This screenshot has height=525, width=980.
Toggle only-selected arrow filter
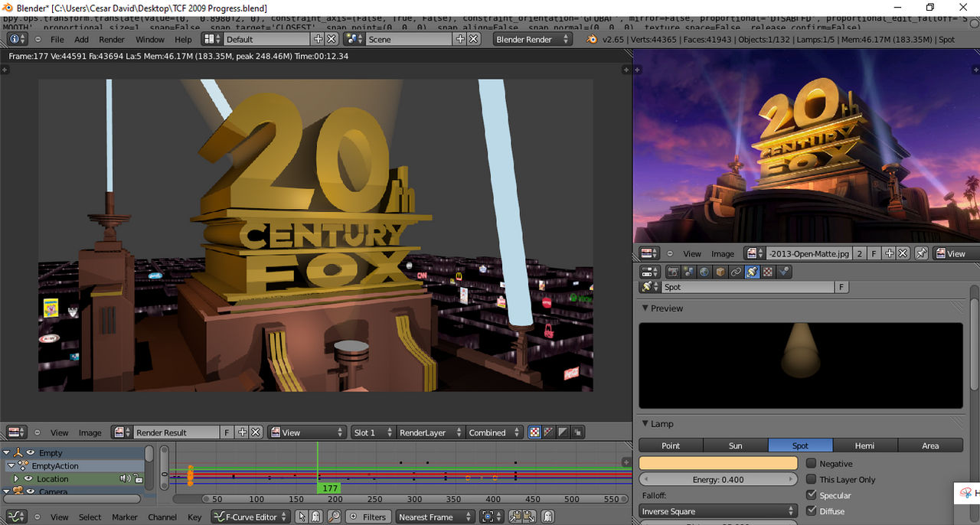(x=302, y=517)
